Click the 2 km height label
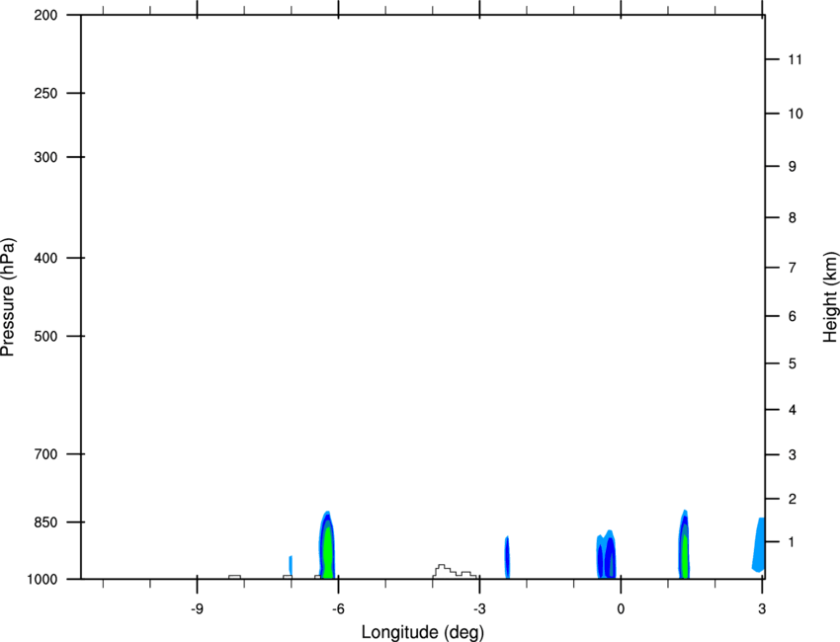Image resolution: width=840 pixels, height=642 pixels. pos(793,499)
